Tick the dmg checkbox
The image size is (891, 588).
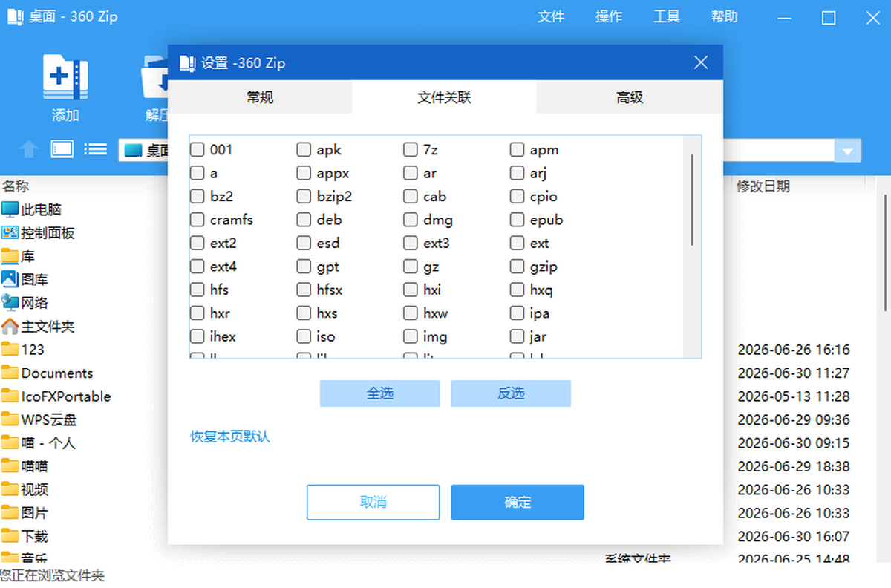pyautogui.click(x=411, y=220)
